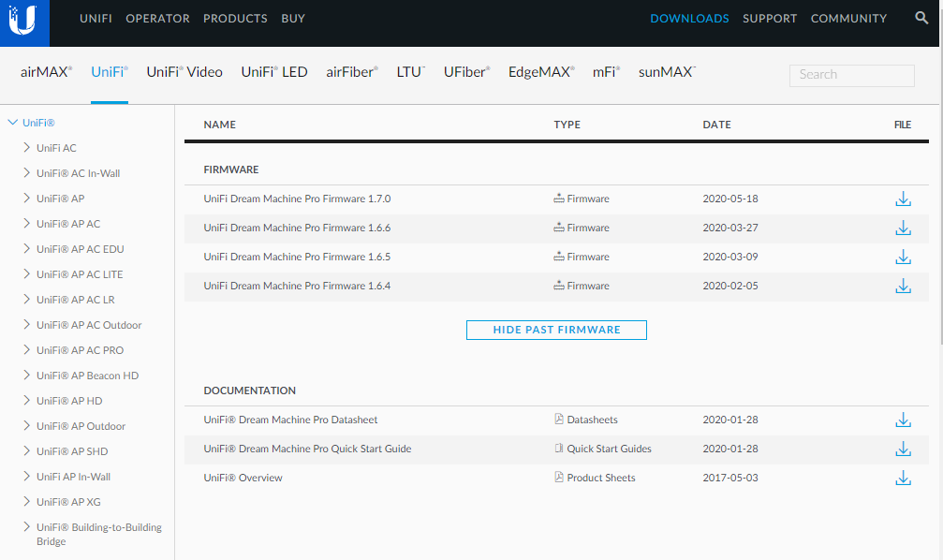Download the Dream Machine Pro Datasheet file

pos(903,420)
